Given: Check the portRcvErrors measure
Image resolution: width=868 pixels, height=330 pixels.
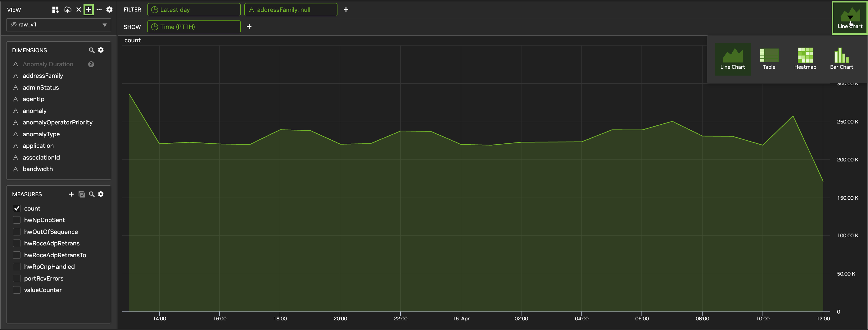Looking at the screenshot, I should (17, 278).
